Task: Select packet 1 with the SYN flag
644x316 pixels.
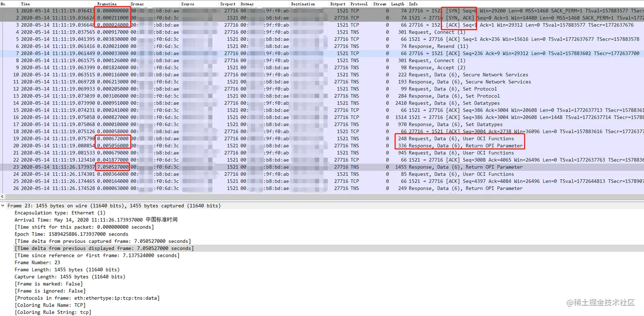Action: (x=322, y=11)
